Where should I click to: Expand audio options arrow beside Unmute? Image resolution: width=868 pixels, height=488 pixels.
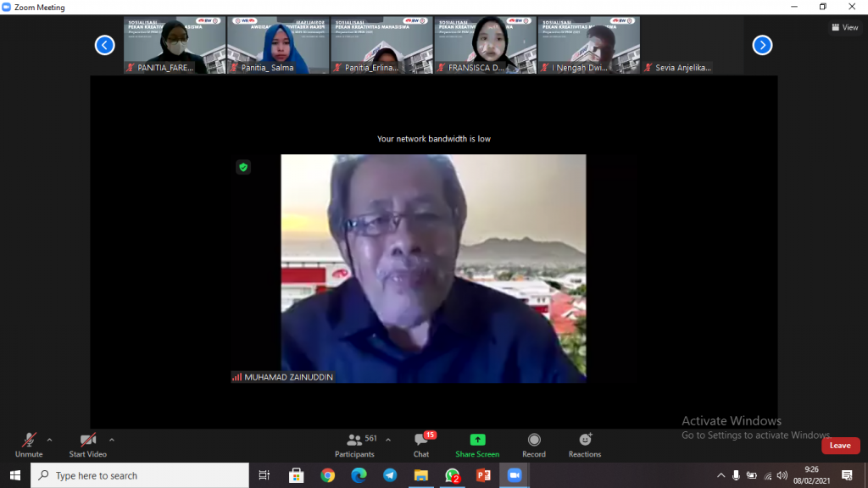(49, 440)
